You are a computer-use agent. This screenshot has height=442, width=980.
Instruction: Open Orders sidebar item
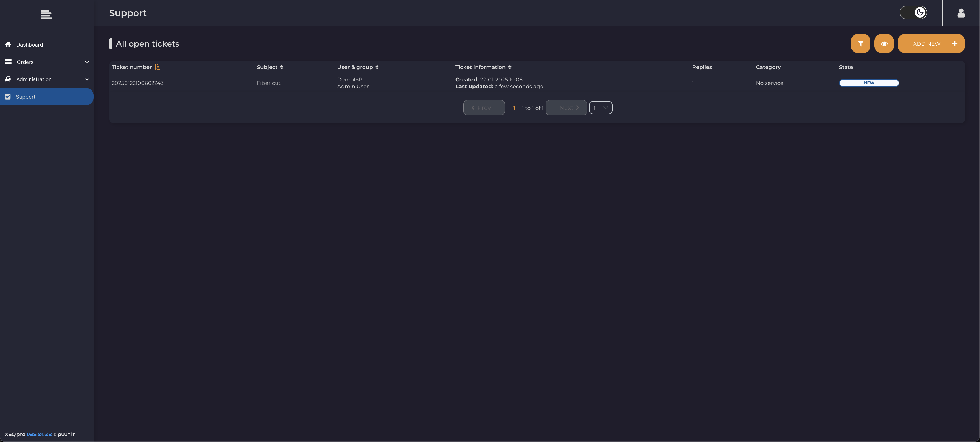click(x=25, y=62)
